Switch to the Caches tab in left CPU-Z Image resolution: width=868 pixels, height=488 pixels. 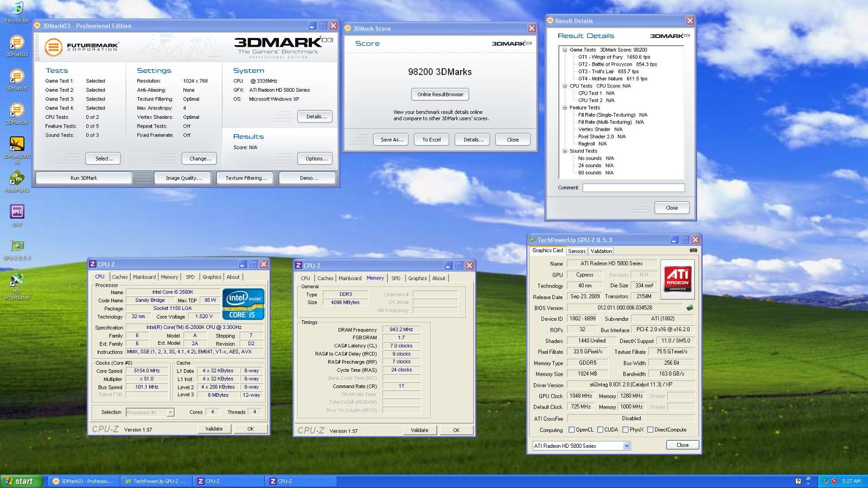[120, 277]
